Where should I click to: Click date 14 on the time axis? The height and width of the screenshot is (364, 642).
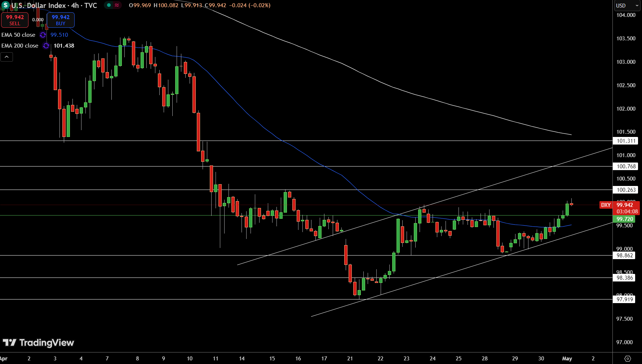[242, 359]
